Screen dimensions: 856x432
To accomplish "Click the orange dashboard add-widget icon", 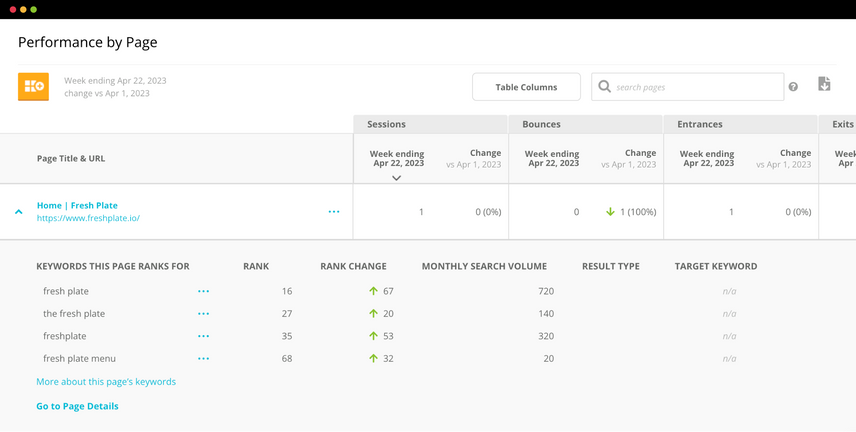I will pos(33,86).
